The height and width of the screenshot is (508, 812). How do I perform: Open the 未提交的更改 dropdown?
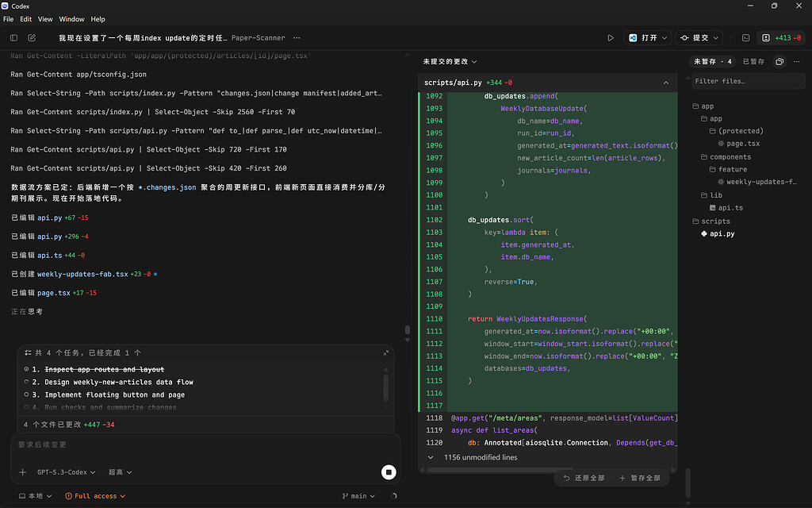[x=450, y=62]
